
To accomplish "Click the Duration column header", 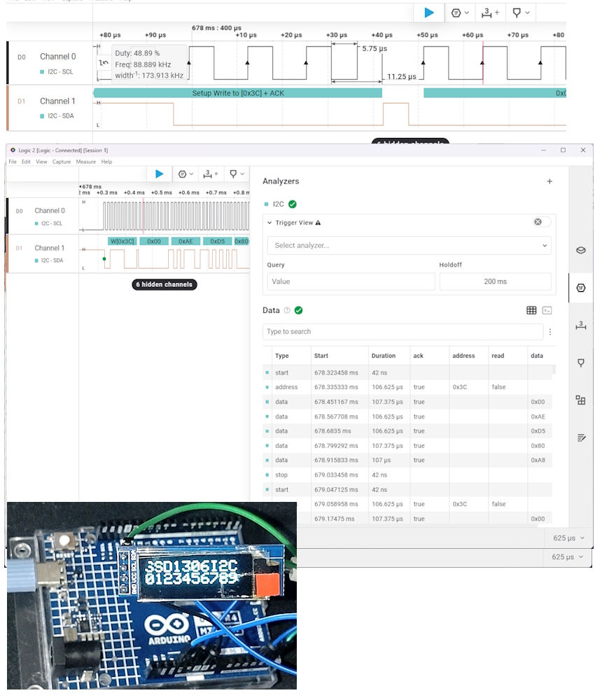I will tap(384, 356).
